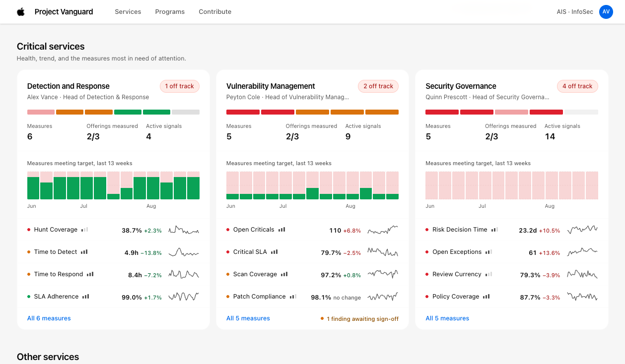Viewport: 625px width, 364px height.
Task: Open the Programs menu
Action: pos(170,12)
